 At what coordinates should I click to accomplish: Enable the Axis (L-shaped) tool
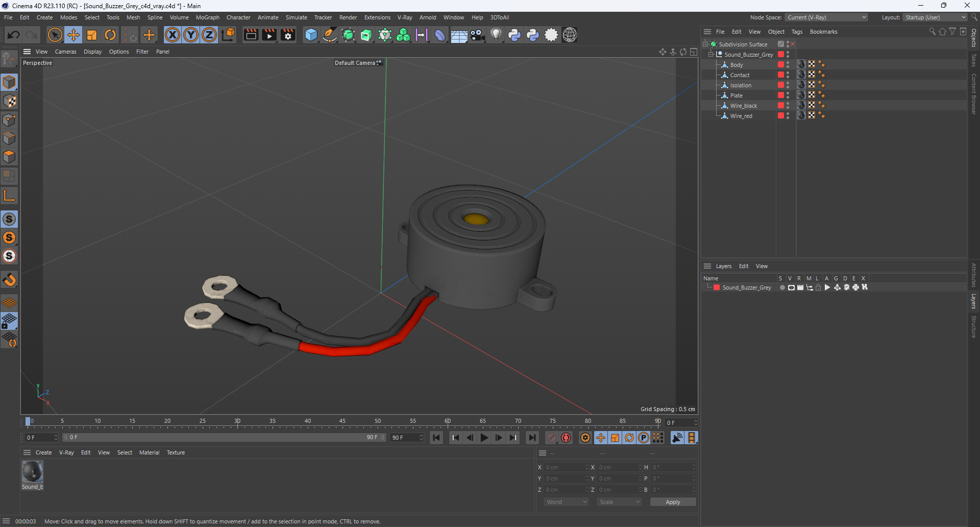(x=9, y=196)
